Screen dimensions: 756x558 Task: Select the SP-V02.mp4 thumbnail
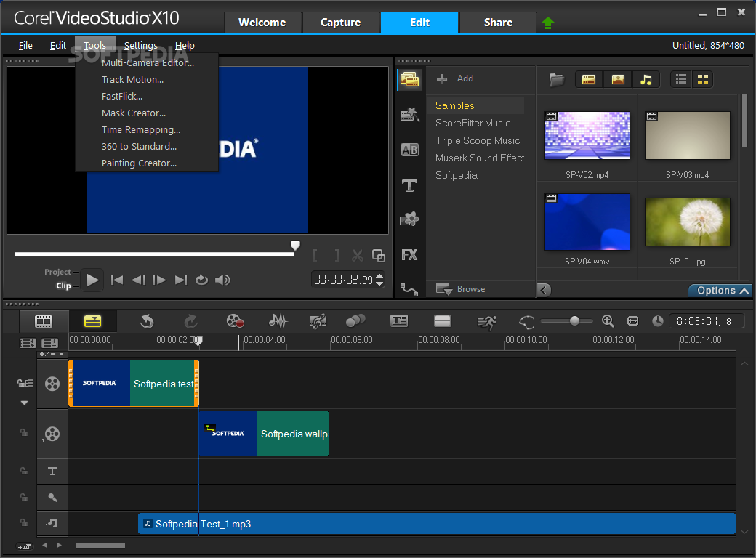pyautogui.click(x=587, y=136)
